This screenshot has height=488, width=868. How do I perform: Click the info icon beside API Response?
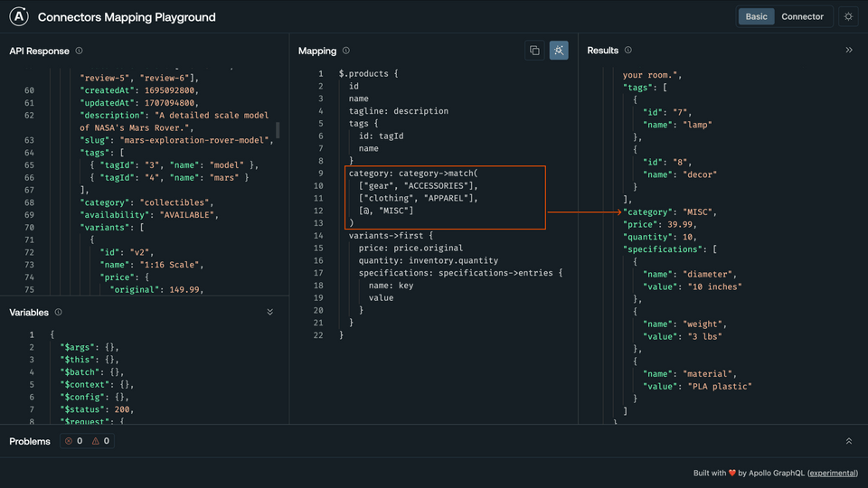tap(80, 52)
